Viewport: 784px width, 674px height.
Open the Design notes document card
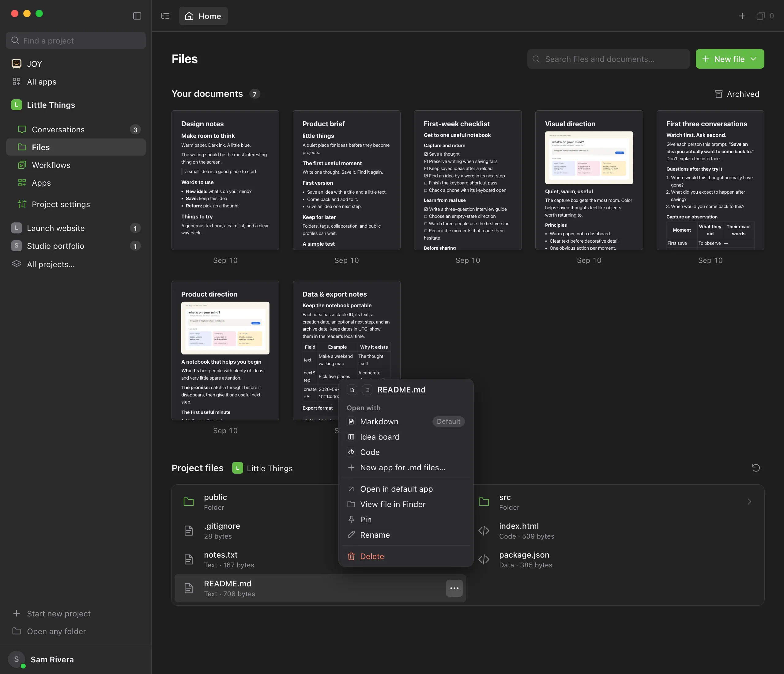pyautogui.click(x=225, y=180)
